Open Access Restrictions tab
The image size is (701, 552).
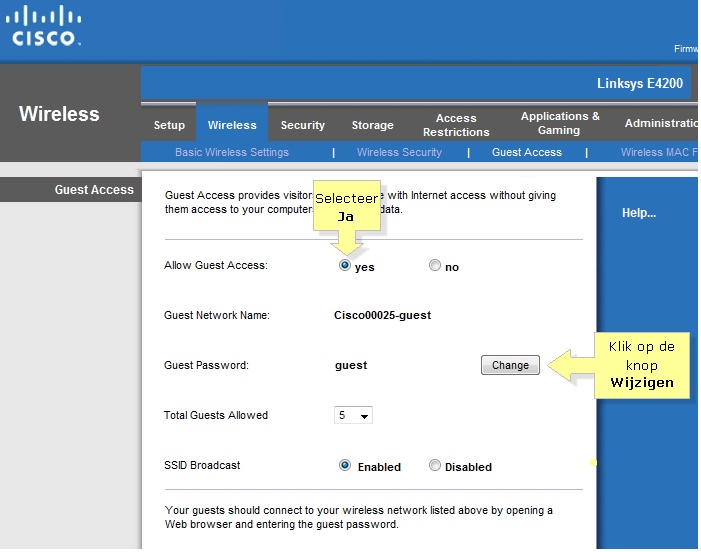[x=456, y=125]
